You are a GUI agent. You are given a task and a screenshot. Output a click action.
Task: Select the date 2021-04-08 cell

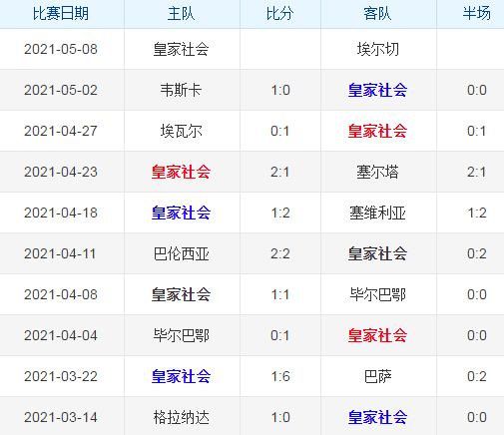click(61, 294)
